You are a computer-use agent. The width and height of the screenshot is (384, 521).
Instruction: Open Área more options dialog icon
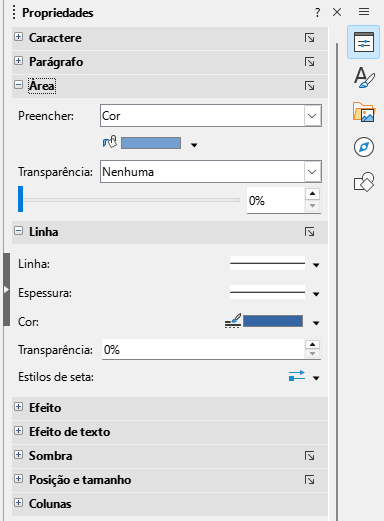tap(309, 86)
